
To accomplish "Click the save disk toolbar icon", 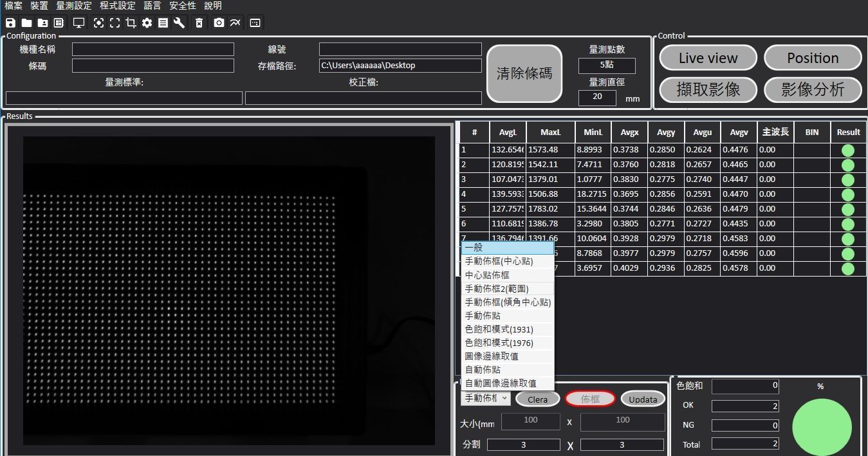I will 10,23.
